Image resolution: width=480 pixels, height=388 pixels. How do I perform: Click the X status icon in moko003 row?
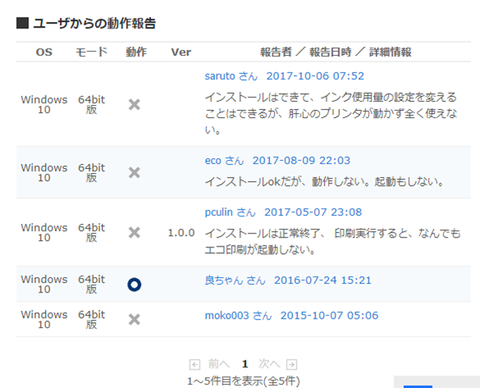click(x=134, y=320)
